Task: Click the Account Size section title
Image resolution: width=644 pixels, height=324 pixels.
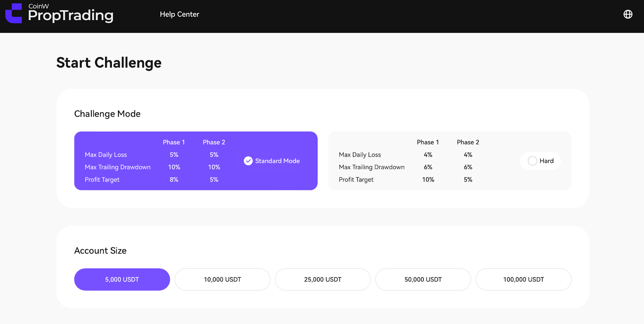Action: [101, 251]
